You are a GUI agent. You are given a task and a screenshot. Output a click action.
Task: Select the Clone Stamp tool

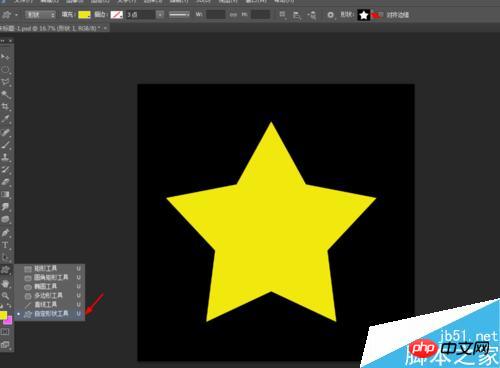5,157
